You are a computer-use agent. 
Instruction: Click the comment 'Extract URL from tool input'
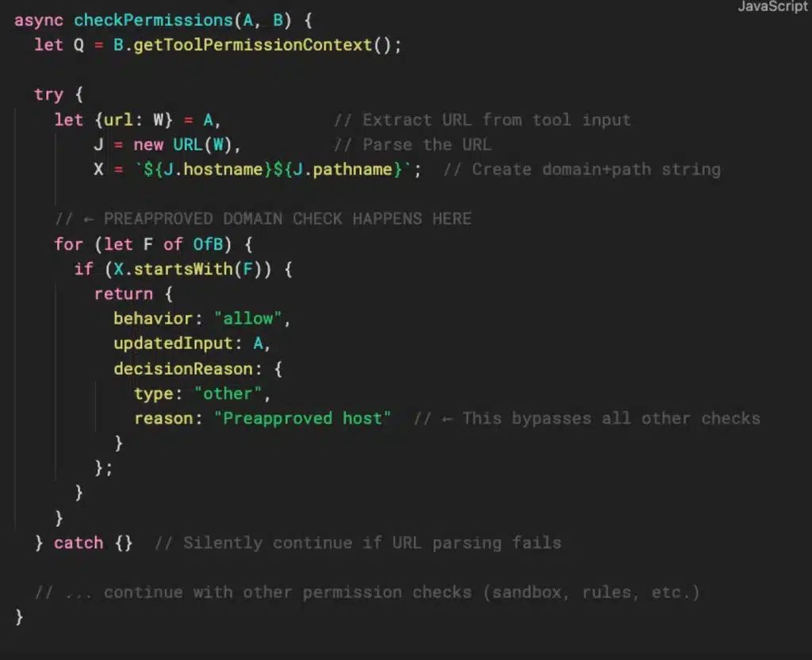pyautogui.click(x=482, y=121)
